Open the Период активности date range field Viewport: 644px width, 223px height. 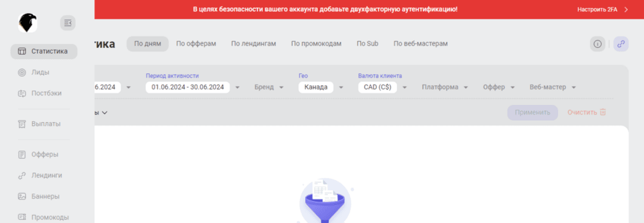(187, 87)
